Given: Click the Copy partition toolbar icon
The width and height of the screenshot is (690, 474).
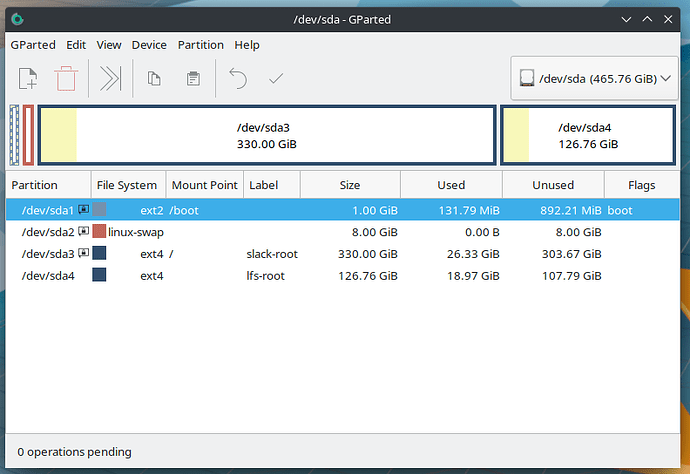Looking at the screenshot, I should click(x=154, y=79).
